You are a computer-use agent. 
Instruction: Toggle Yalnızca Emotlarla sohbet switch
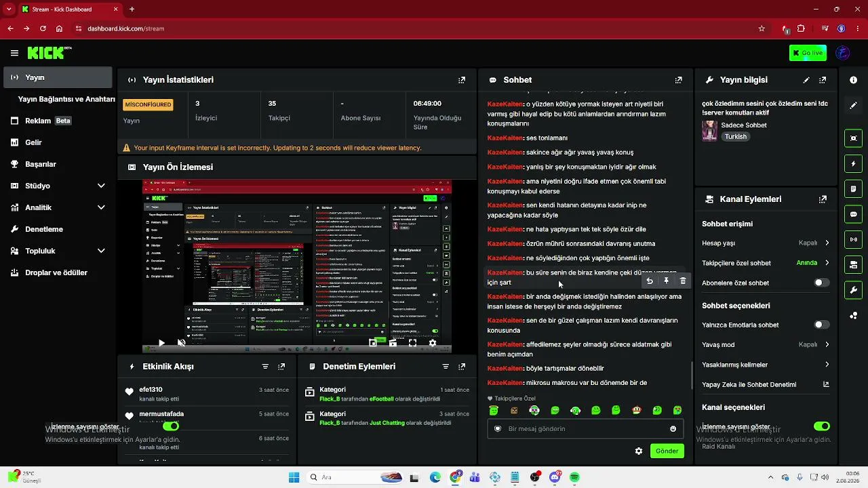click(821, 325)
